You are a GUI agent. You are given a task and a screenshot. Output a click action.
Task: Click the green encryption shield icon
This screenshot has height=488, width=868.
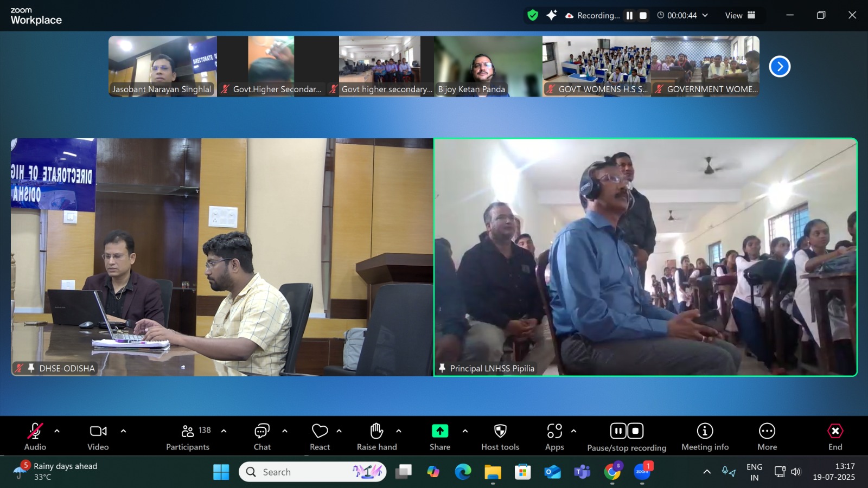pyautogui.click(x=533, y=15)
